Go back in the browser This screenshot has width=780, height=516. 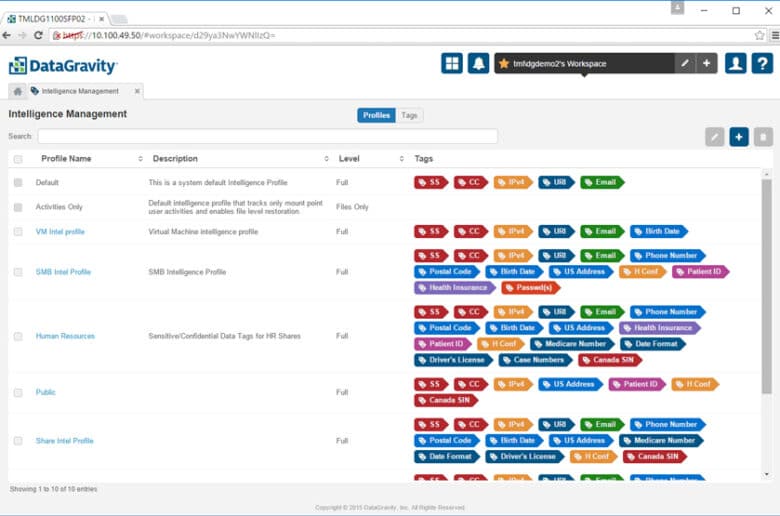tap(6, 35)
